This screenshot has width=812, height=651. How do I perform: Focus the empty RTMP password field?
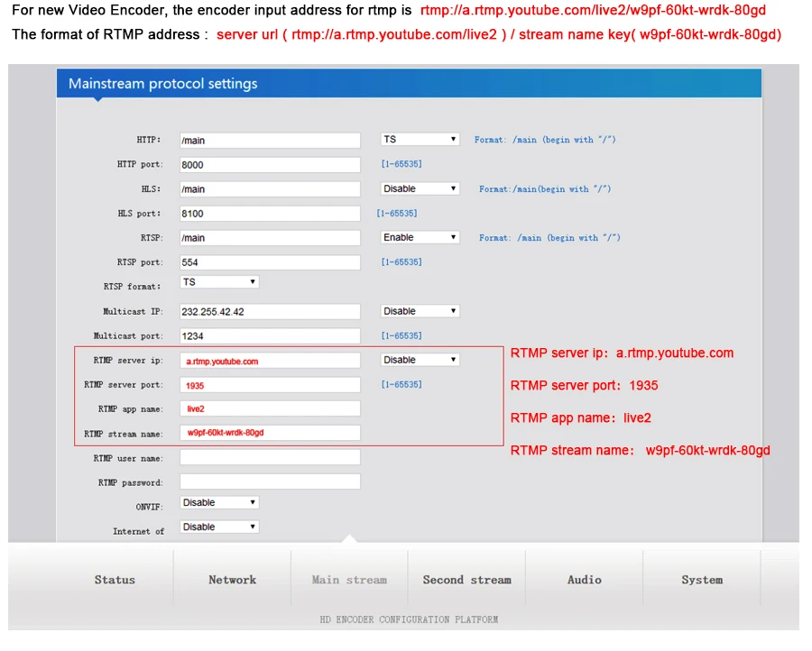coord(270,481)
